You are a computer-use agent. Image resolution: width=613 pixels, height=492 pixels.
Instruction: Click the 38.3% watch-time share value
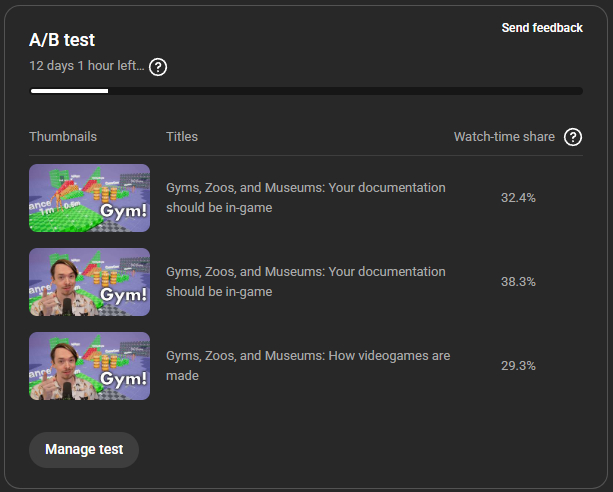(x=518, y=282)
